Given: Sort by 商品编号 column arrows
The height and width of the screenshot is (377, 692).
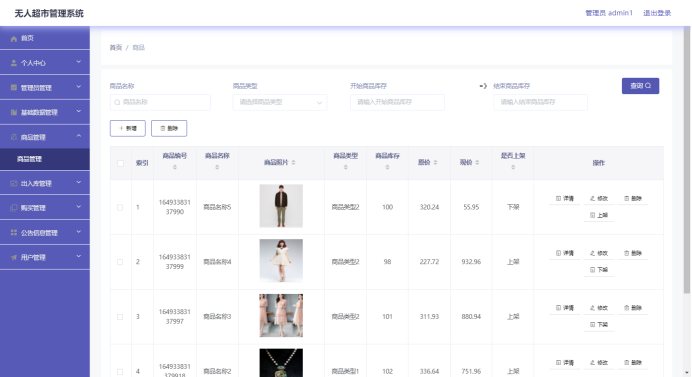Looking at the screenshot, I should (175, 167).
